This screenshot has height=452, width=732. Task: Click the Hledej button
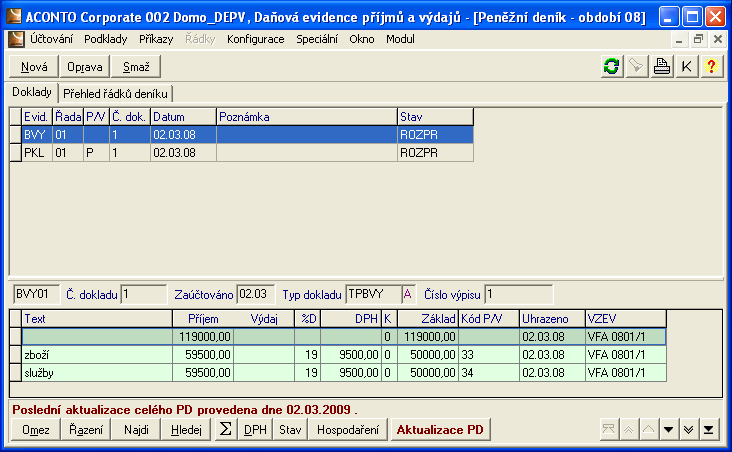coord(186,430)
